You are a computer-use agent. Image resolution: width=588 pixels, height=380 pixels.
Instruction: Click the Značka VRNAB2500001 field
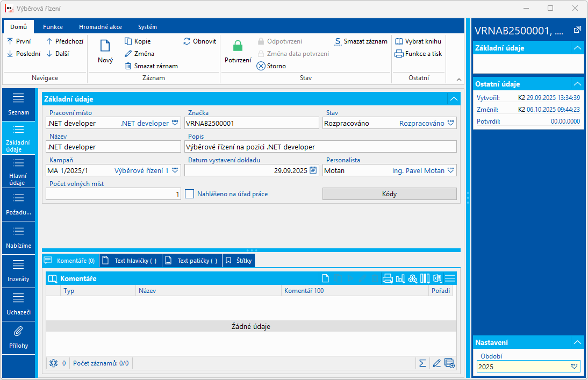[x=252, y=124]
